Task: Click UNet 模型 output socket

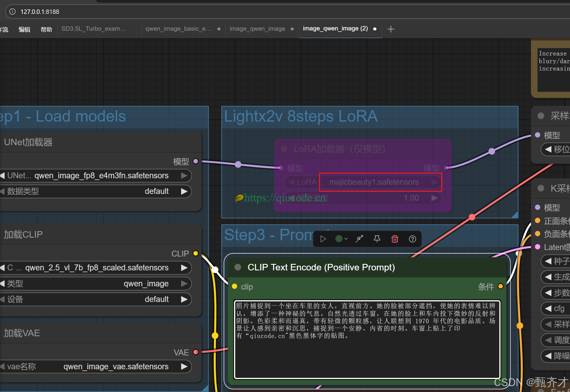Action: coord(196,161)
